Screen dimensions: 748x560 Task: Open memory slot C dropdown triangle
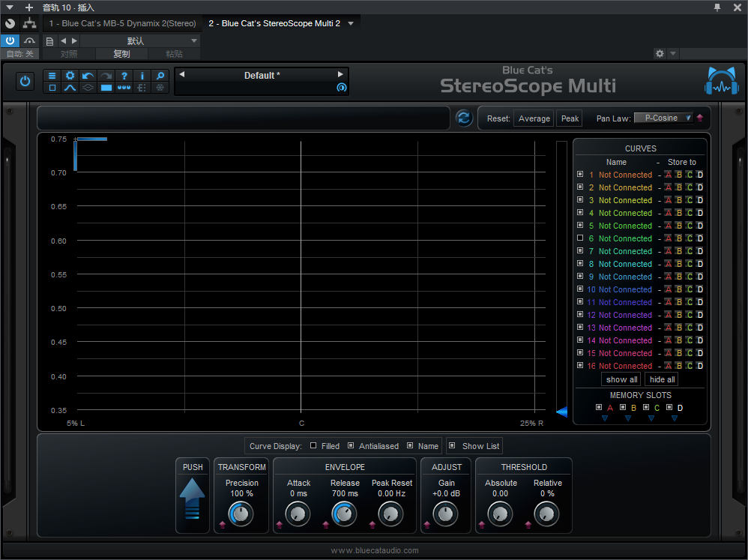(651, 418)
